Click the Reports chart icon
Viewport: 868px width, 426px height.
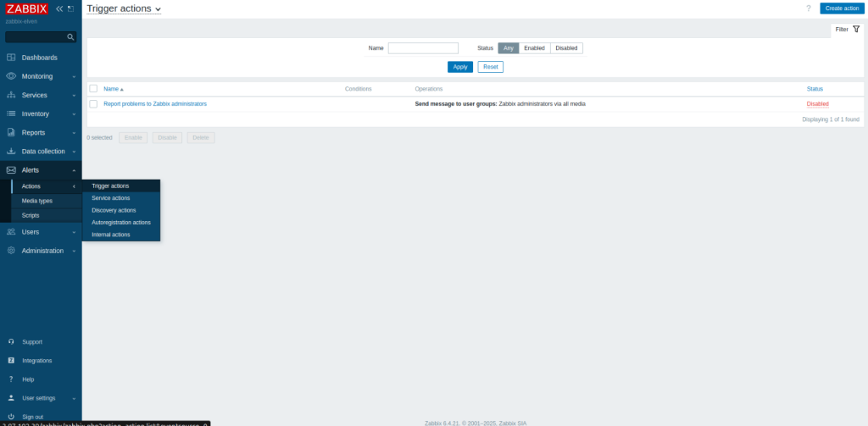(11, 133)
